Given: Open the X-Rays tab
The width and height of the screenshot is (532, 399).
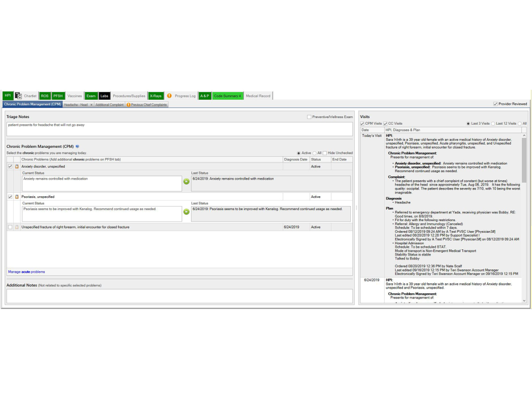Looking at the screenshot, I should (x=156, y=95).
